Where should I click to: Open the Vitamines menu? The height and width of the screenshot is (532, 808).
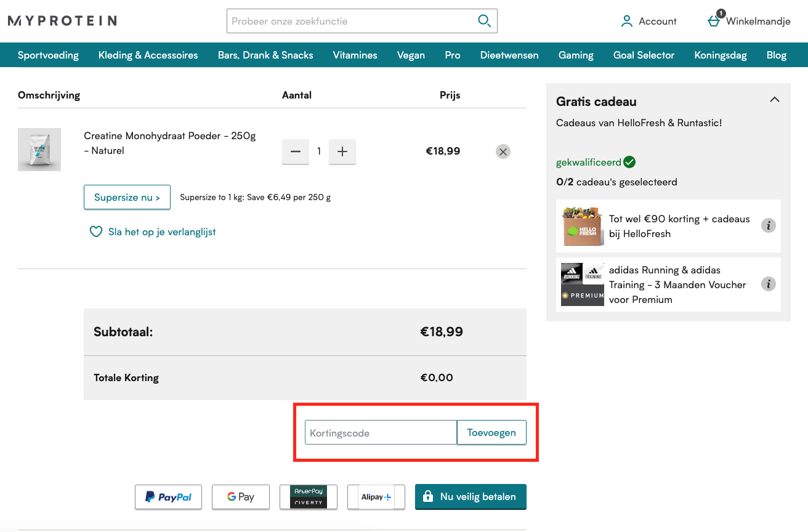tap(355, 55)
